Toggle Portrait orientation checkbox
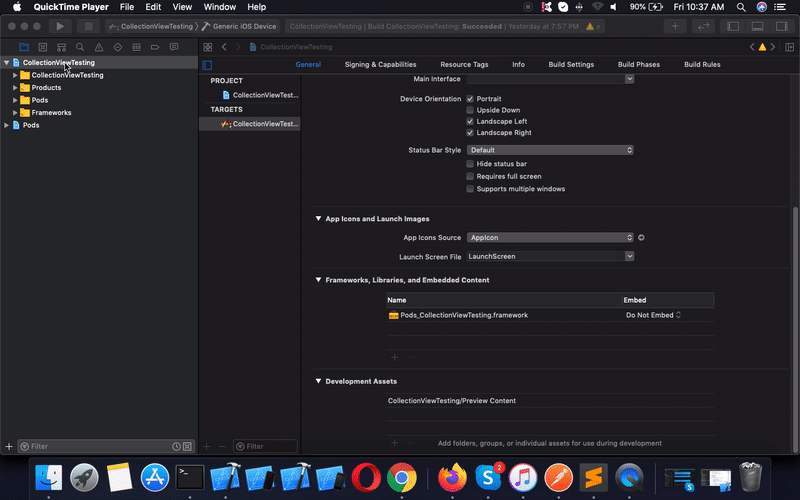Image resolution: width=800 pixels, height=500 pixels. (470, 99)
